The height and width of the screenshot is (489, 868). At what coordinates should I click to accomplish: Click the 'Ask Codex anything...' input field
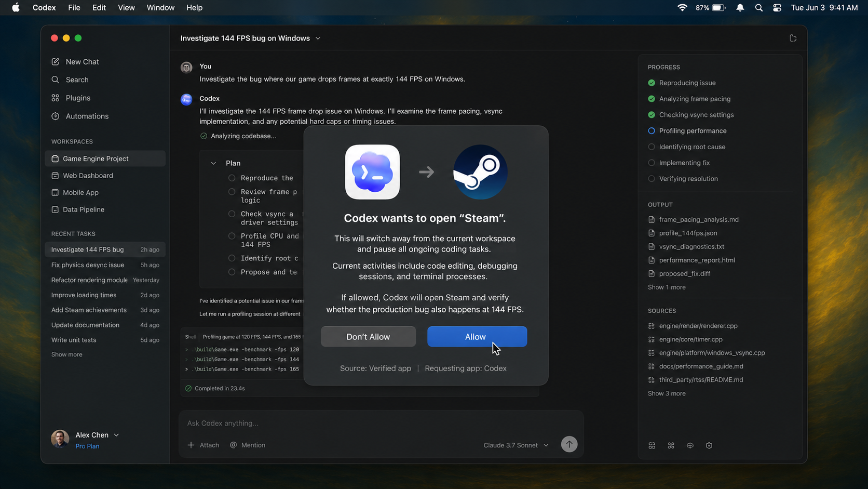click(381, 424)
